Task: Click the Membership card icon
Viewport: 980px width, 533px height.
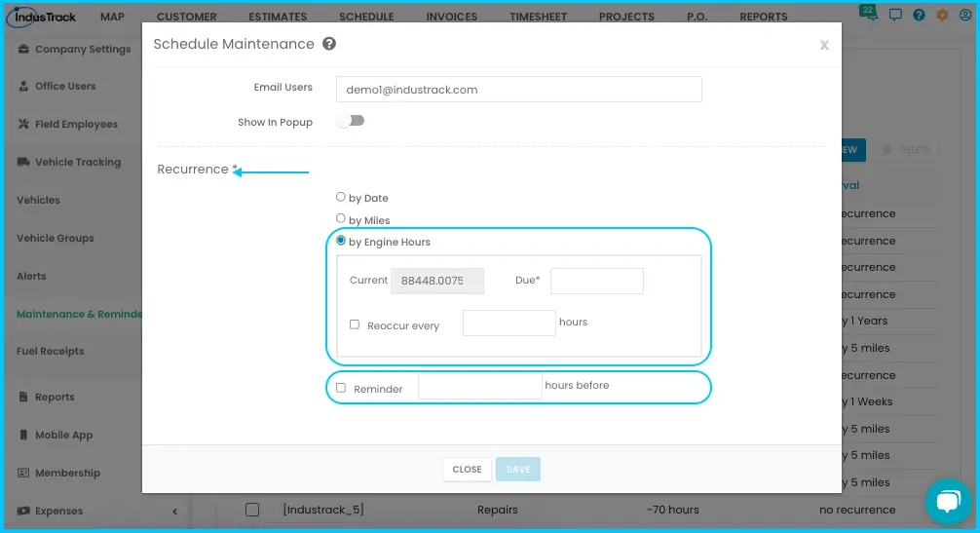Action: tap(23, 473)
